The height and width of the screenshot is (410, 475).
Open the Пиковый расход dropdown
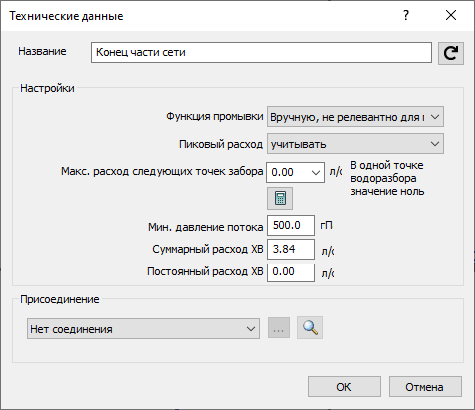click(x=355, y=144)
